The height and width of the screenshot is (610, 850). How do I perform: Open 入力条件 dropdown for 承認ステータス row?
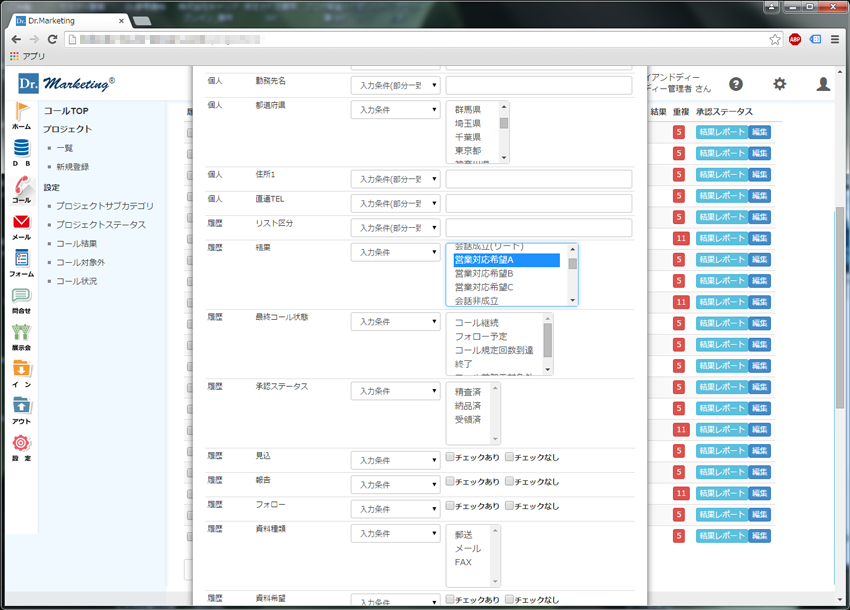click(x=395, y=391)
